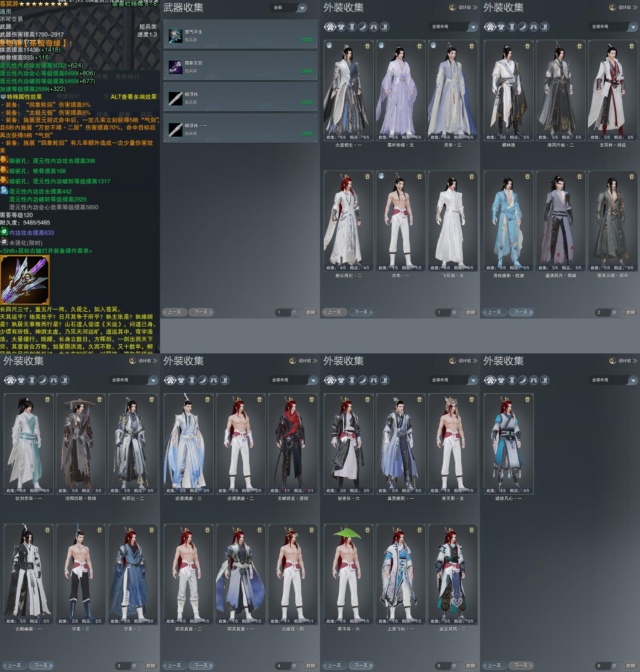Click the 霜影玄玑 weapon icon
The width and height of the screenshot is (640, 672).
pos(175,67)
